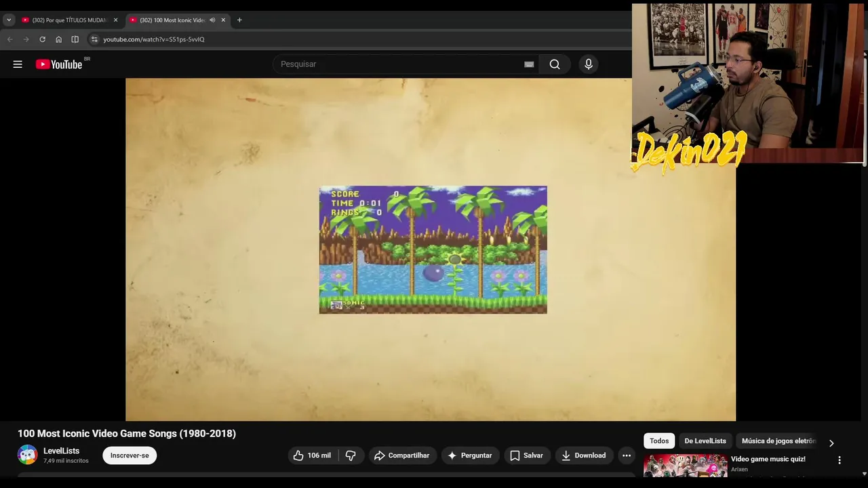
Task: Save the video with Salvar button
Action: coord(526,455)
